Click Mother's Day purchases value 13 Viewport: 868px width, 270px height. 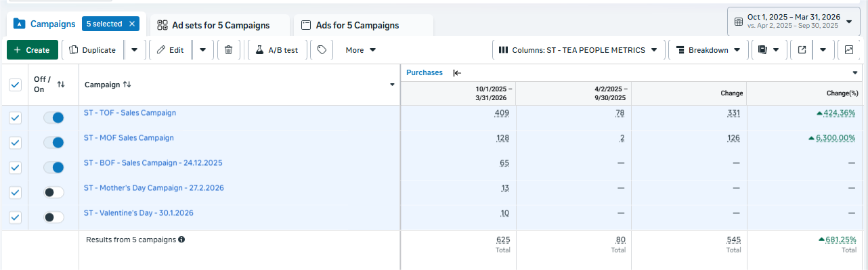[x=505, y=188]
